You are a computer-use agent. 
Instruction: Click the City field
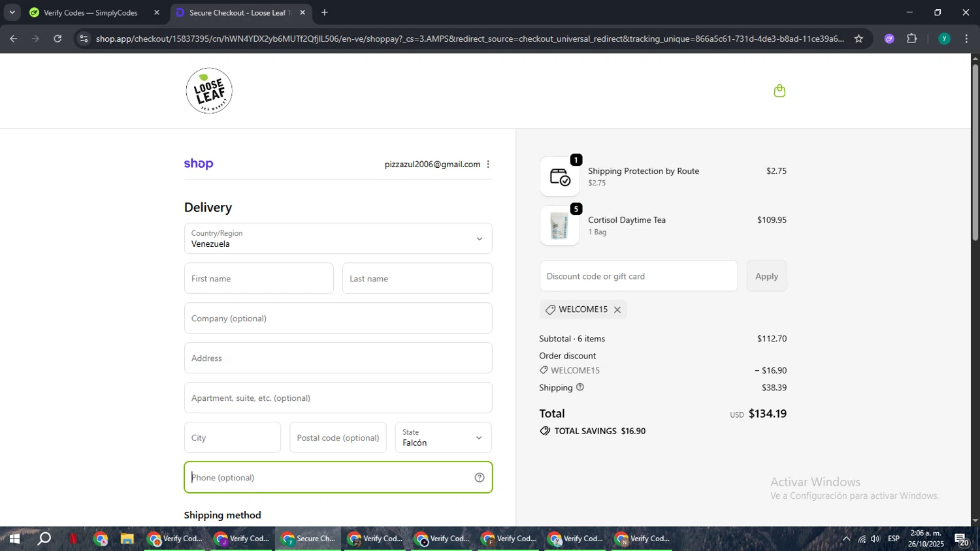pyautogui.click(x=233, y=437)
